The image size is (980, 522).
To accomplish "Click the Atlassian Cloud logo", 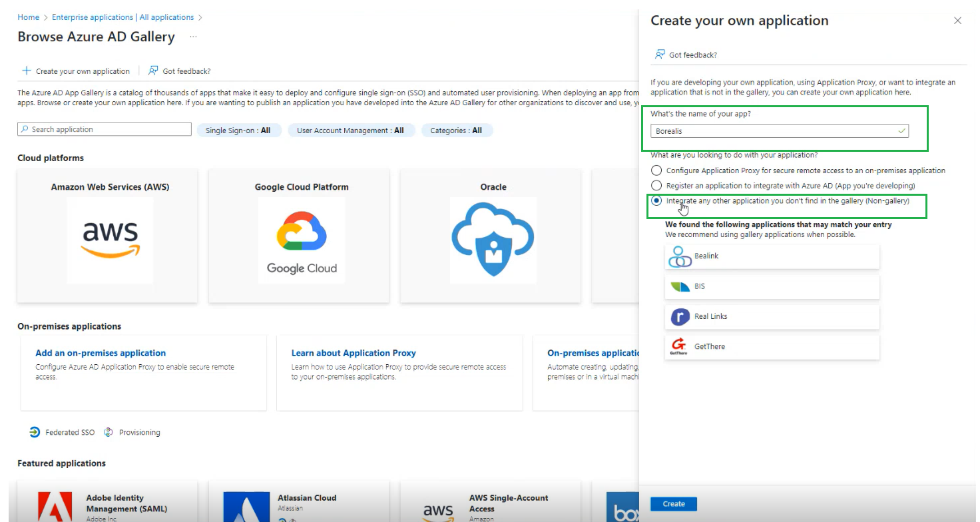I will pyautogui.click(x=246, y=507).
